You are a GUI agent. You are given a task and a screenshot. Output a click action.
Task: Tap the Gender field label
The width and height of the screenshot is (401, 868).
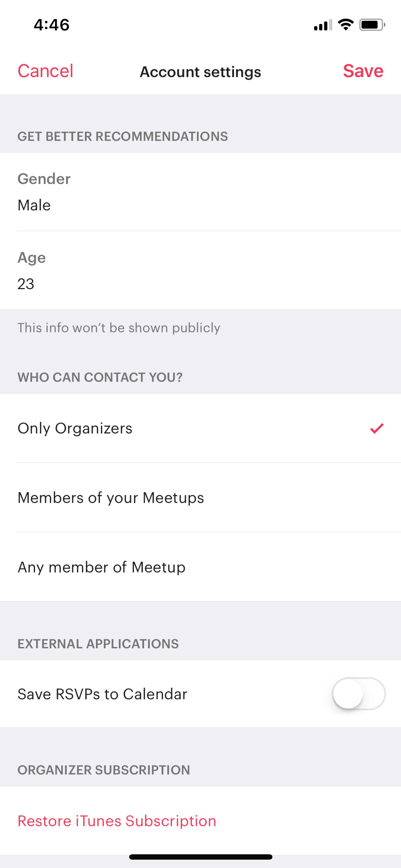[x=44, y=179]
